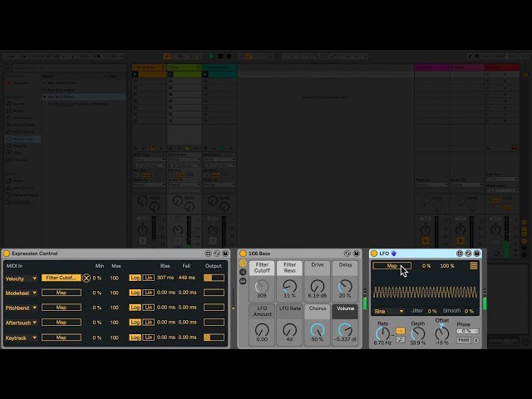Click the 106 Bass hot-swap preset icon
The image size is (532, 399).
click(347, 254)
